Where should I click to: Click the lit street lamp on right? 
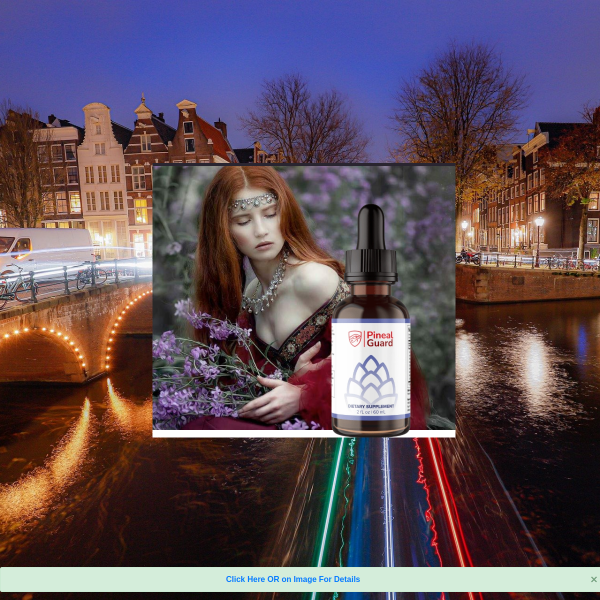(539, 225)
